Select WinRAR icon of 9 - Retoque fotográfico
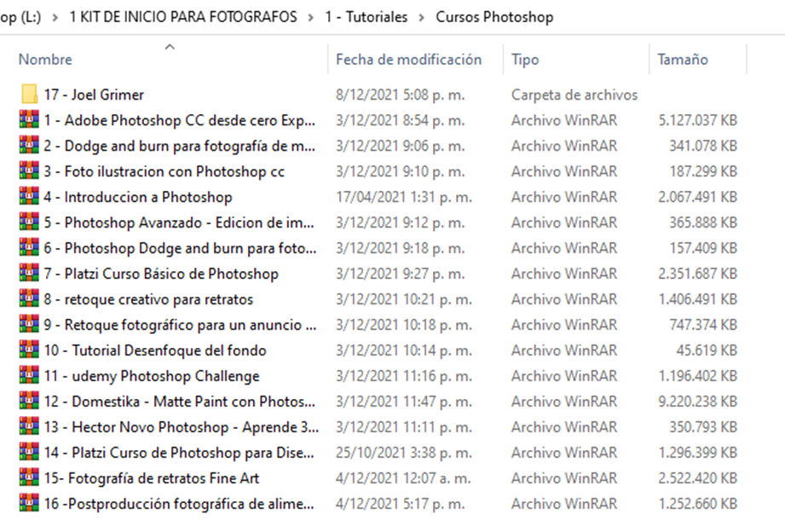This screenshot has width=785, height=532. [29, 324]
